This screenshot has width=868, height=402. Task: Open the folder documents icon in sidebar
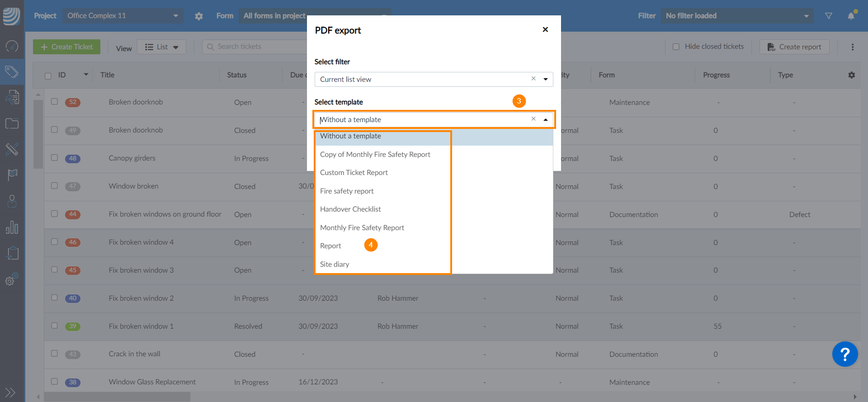12,123
